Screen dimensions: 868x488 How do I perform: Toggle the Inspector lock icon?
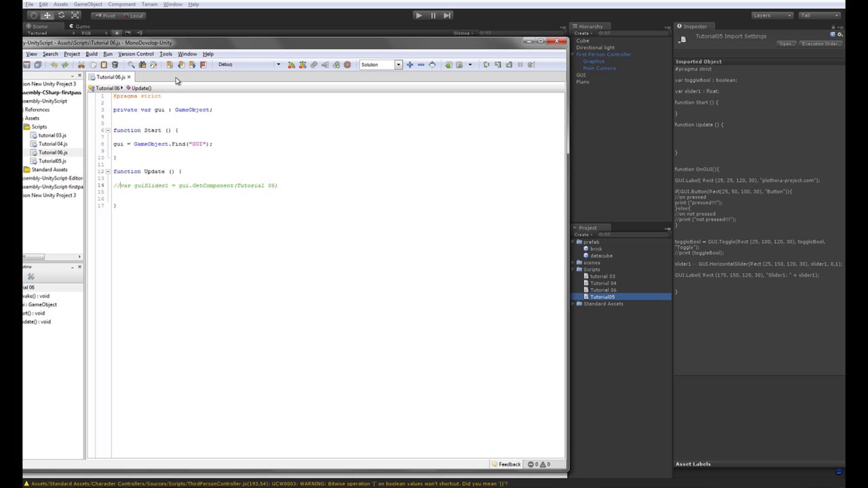[833, 27]
